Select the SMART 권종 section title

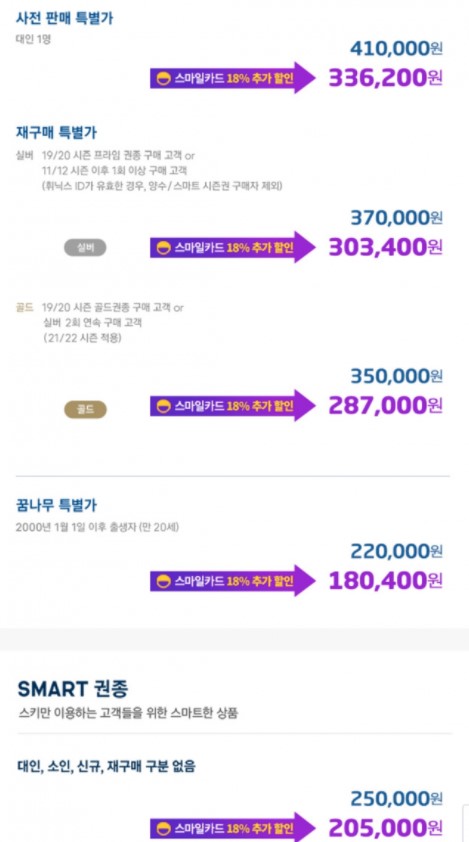73,688
